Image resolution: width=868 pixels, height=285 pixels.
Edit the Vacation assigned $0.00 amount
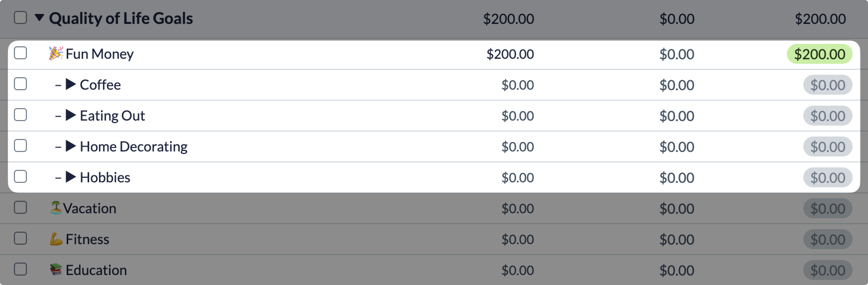click(518, 209)
